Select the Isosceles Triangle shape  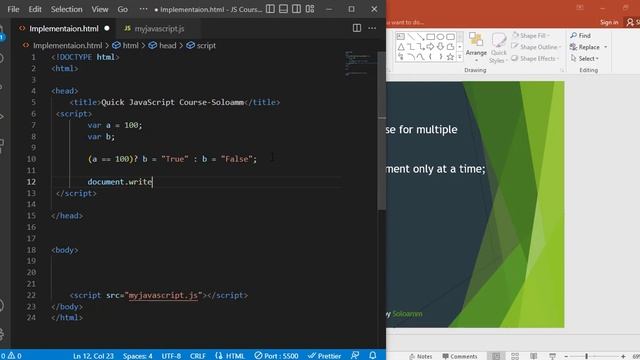point(401,47)
